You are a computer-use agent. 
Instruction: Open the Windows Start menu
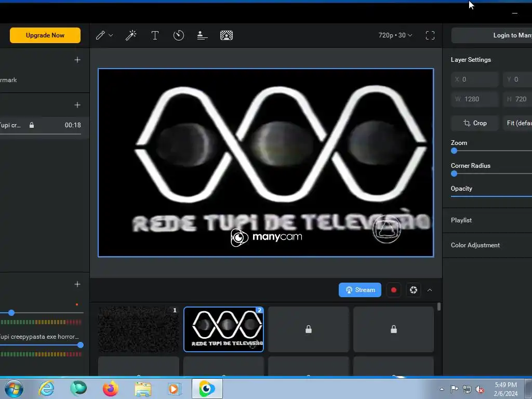point(14,389)
